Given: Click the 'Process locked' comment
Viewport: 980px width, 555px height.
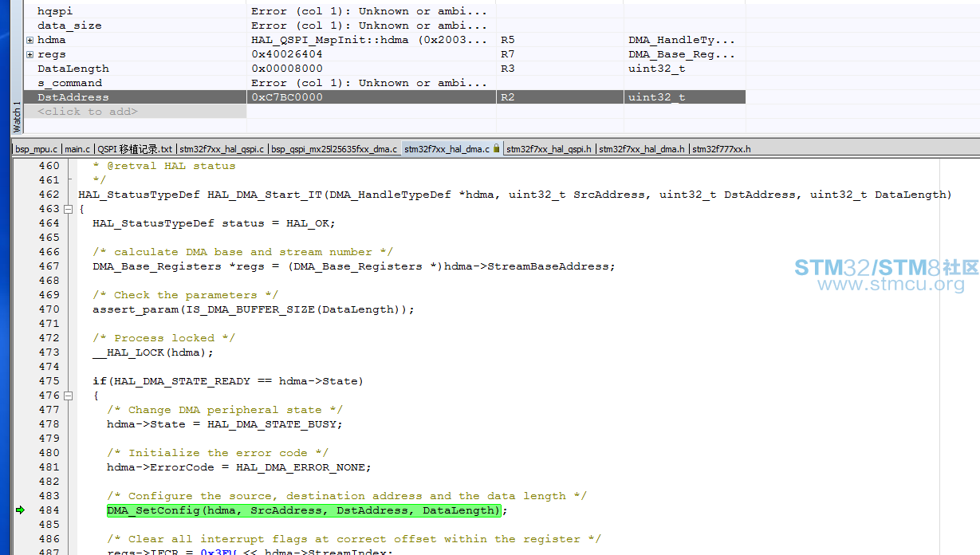Looking at the screenshot, I should click(x=164, y=338).
